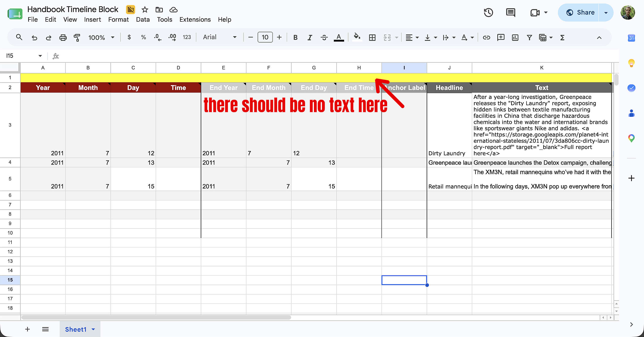Screen dimensions: 644x337
Task: Open the Insert menu
Action: pyautogui.click(x=92, y=20)
